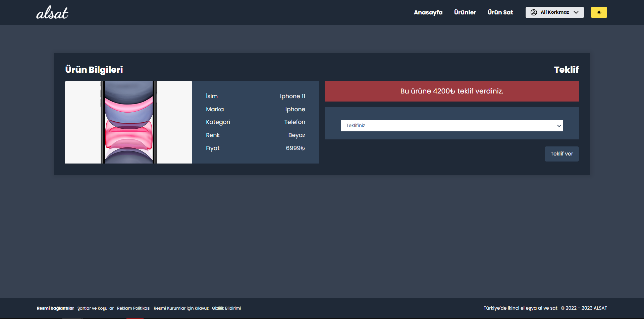Click the product name value Iphone 11

click(292, 96)
